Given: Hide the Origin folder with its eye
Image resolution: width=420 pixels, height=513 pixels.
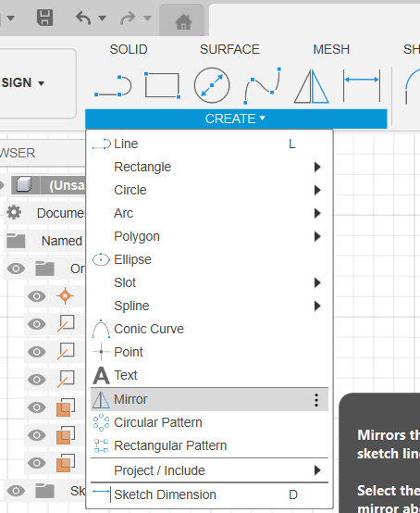Looking at the screenshot, I should tap(16, 269).
